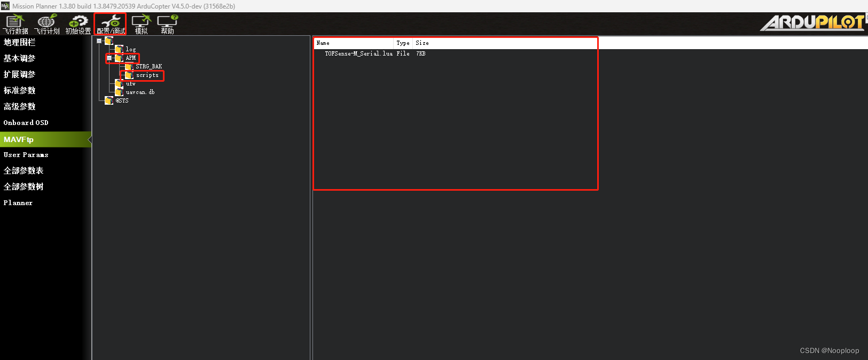This screenshot has width=868, height=360.
Task: Collapse the APM folder node
Action: pos(109,58)
